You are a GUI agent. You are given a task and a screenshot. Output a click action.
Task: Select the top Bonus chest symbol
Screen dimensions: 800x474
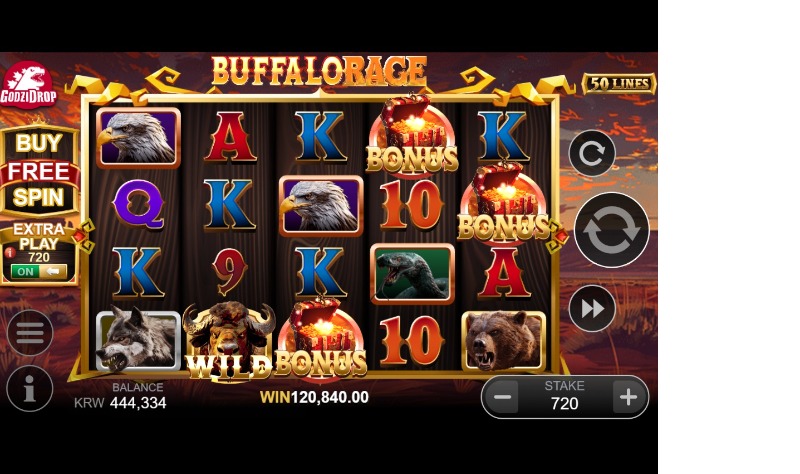pos(412,134)
